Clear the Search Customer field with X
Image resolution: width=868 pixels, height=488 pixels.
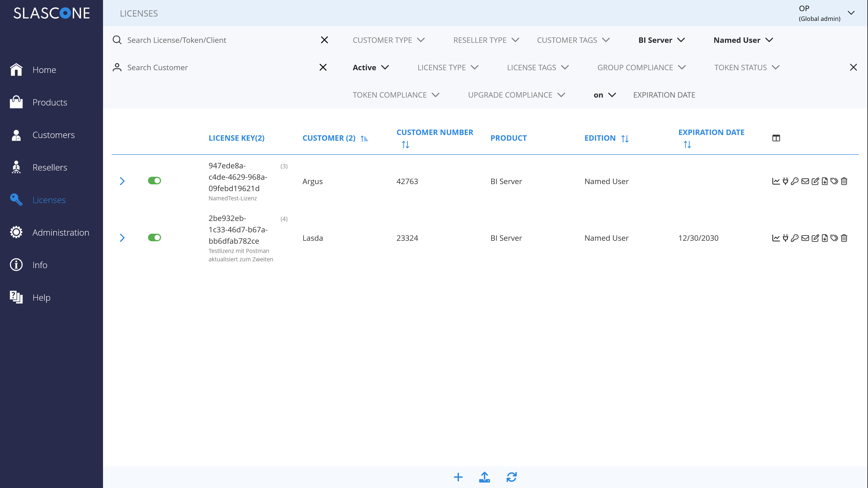pos(323,68)
